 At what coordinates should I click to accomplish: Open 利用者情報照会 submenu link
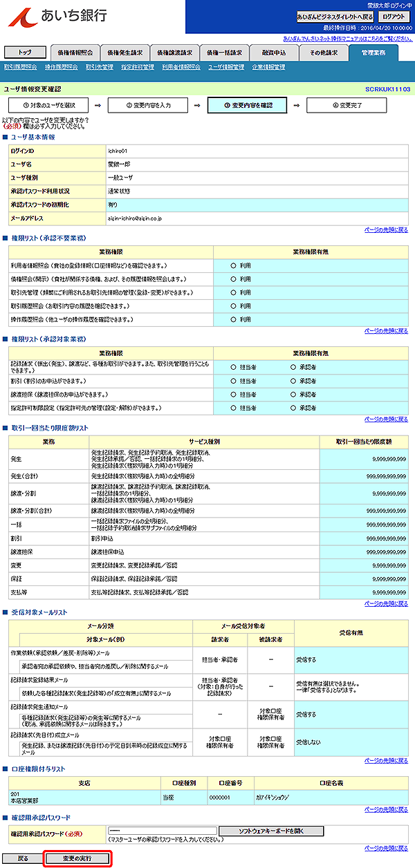pyautogui.click(x=181, y=67)
